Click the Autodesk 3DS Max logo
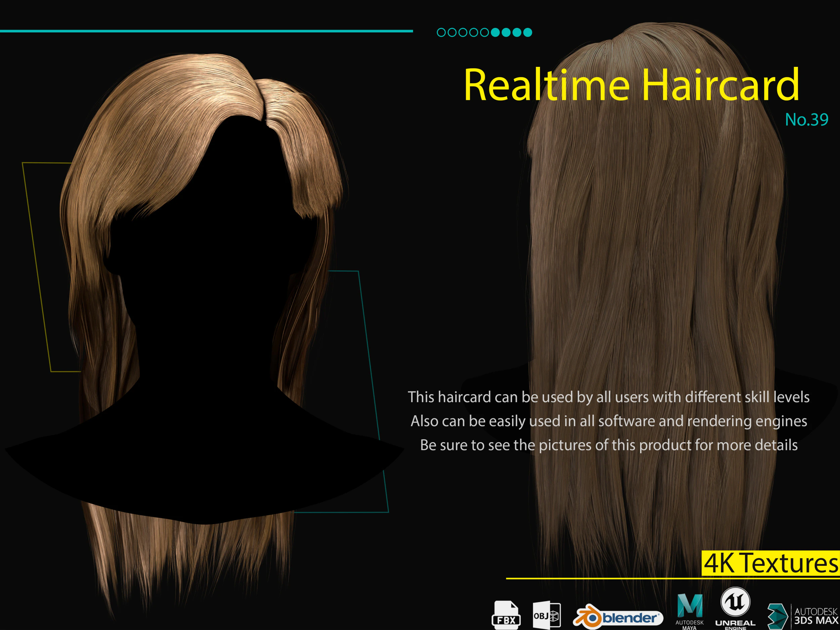The height and width of the screenshot is (630, 840). coord(803,616)
